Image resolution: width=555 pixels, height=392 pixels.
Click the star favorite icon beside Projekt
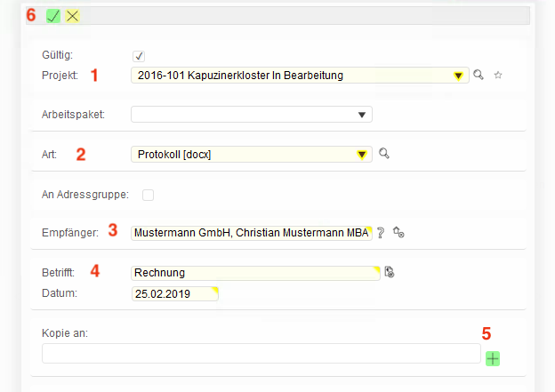coord(498,76)
